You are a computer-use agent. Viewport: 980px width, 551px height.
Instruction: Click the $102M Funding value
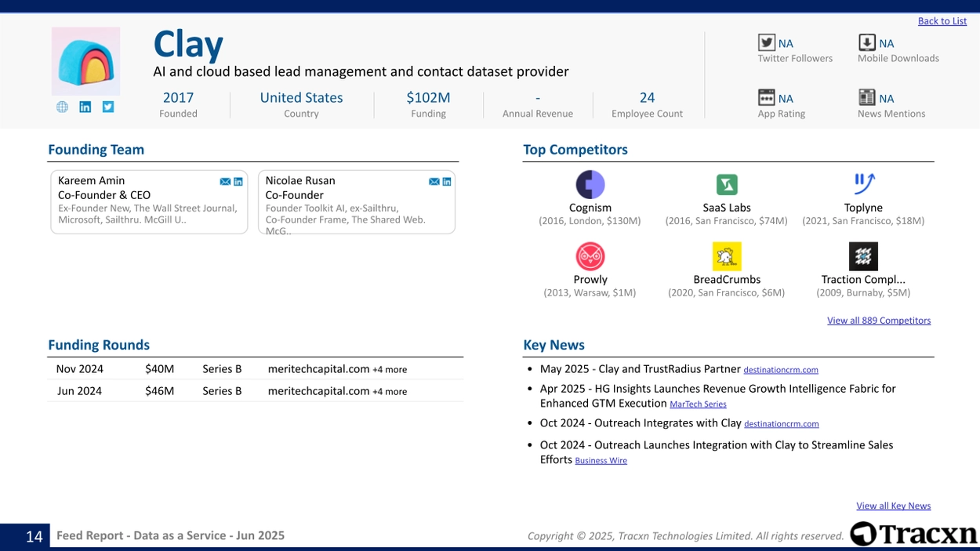[x=428, y=98]
